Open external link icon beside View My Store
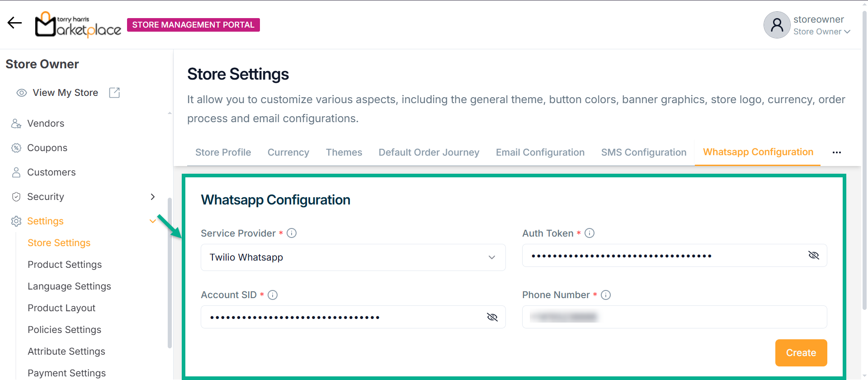 click(x=114, y=93)
